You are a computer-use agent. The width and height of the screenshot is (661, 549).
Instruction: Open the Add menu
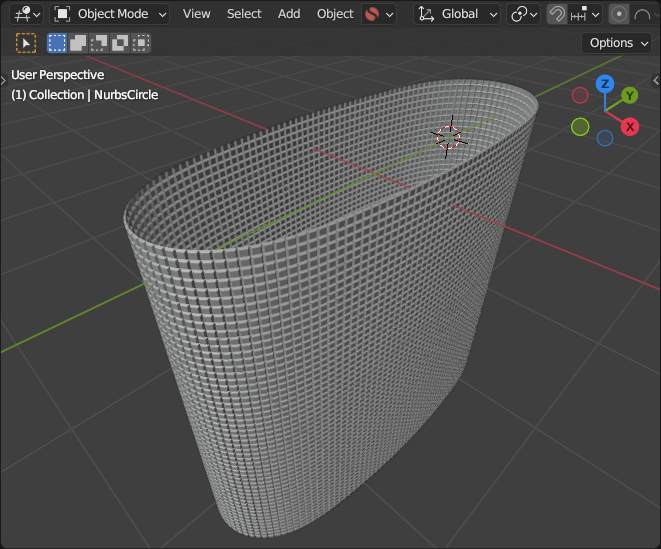(x=289, y=14)
